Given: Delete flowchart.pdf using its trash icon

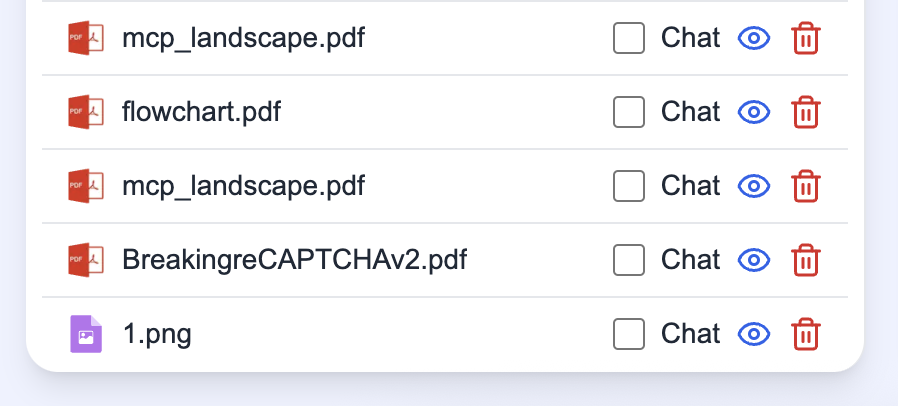Looking at the screenshot, I should 806,112.
